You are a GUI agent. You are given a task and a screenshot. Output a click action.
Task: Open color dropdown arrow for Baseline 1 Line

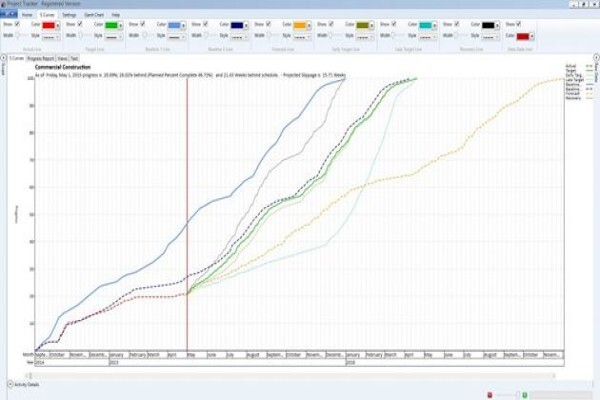click(x=183, y=26)
